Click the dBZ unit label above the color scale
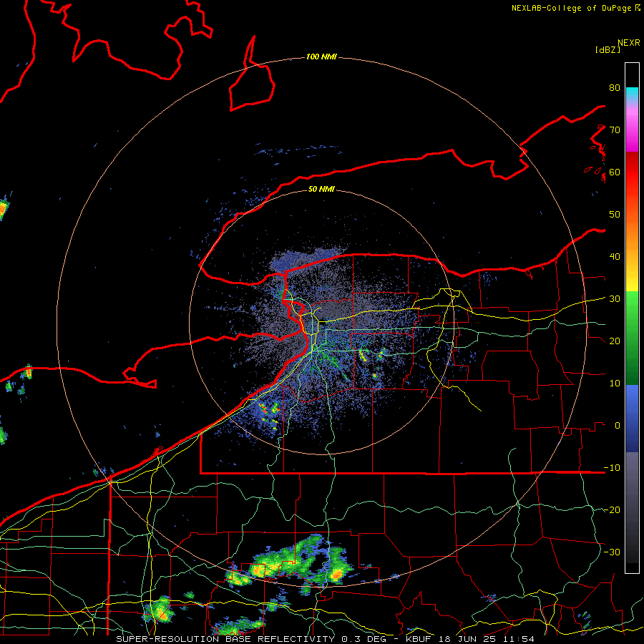The height and width of the screenshot is (644, 644). coord(608,49)
